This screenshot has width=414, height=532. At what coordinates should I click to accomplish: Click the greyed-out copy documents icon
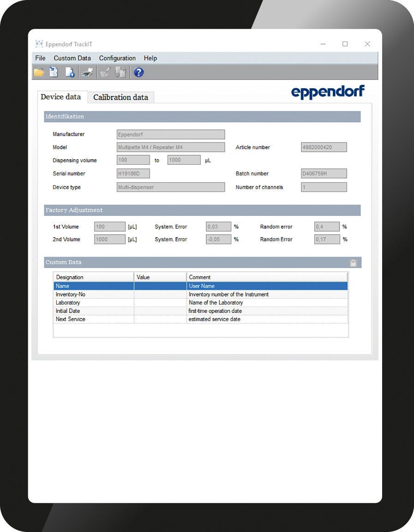click(120, 72)
